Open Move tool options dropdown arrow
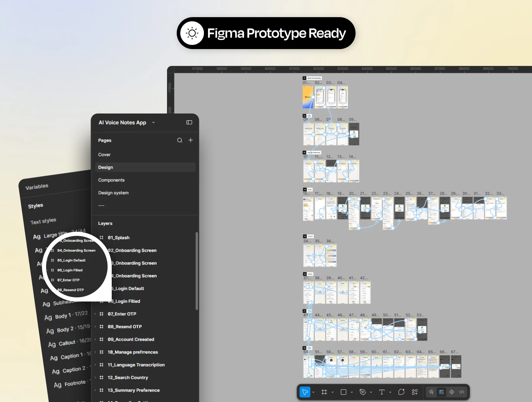532x402 pixels. click(313, 392)
